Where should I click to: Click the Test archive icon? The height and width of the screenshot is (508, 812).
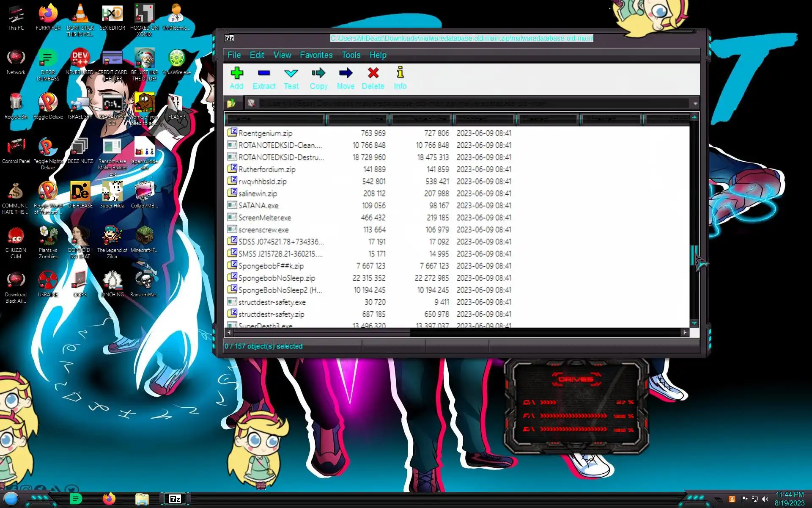tap(291, 73)
